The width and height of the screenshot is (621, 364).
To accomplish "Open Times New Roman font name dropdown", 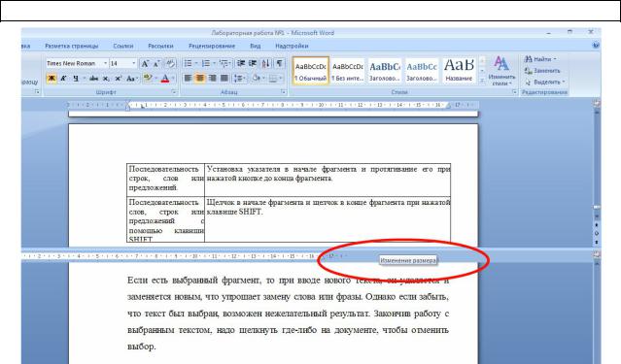I will (105, 63).
